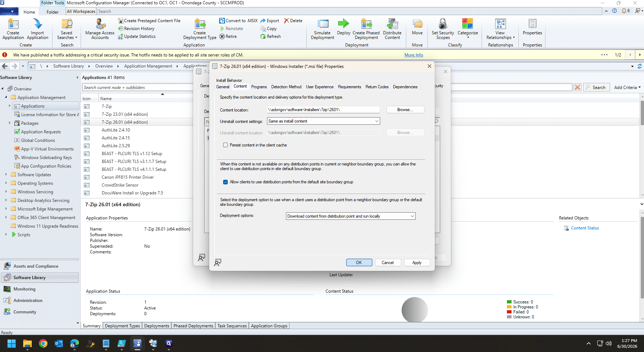Click the Retire application icon

[228, 36]
